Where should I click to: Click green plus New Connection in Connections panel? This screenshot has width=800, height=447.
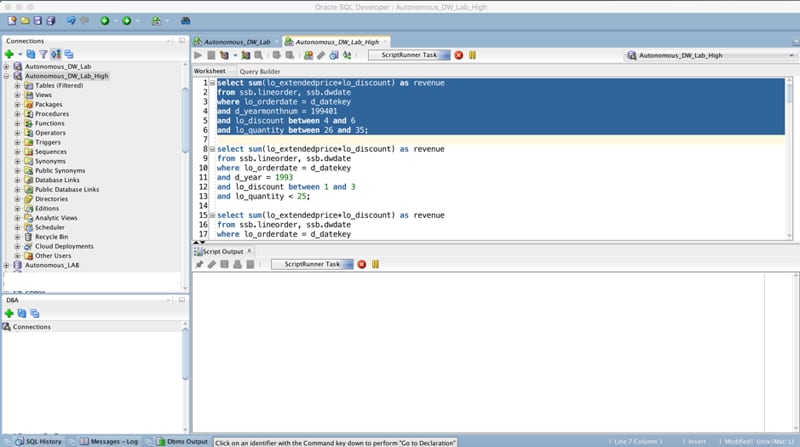[9, 53]
